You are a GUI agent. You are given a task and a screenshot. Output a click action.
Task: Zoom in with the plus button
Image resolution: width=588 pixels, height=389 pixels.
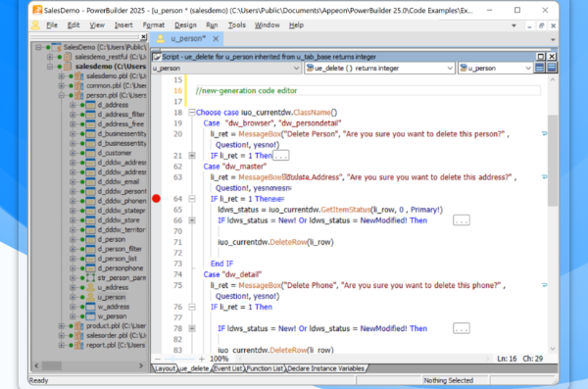(201, 359)
